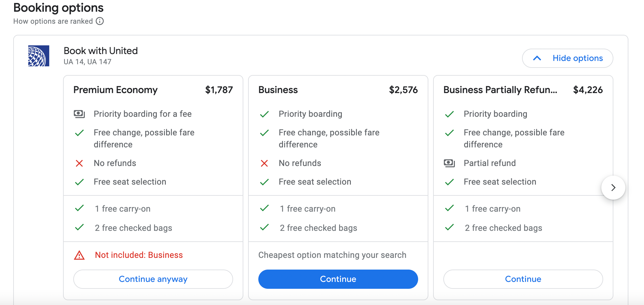Click the red warning triangle icon
Viewport: 644px width, 305px height.
(x=79, y=255)
